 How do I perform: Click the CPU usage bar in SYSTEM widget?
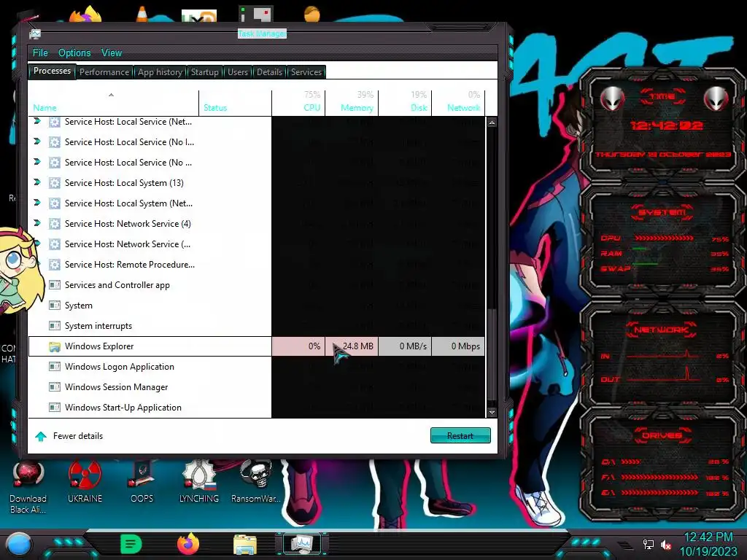pyautogui.click(x=664, y=238)
